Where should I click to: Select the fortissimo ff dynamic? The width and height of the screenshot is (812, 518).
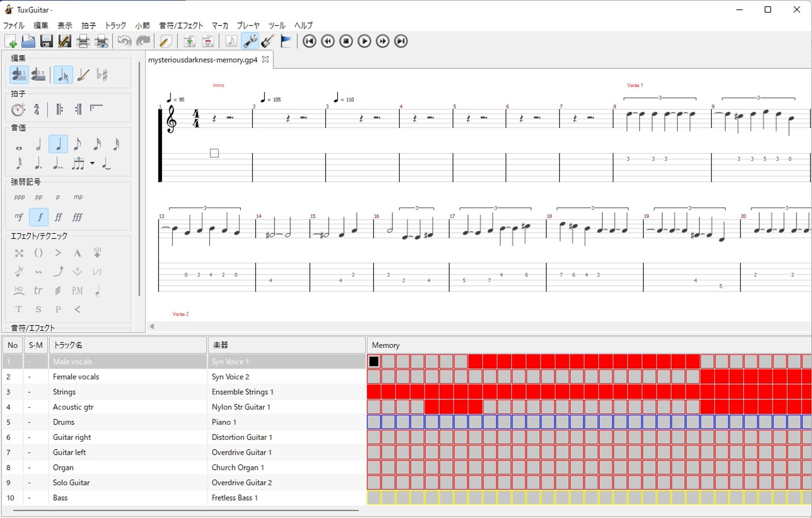58,217
